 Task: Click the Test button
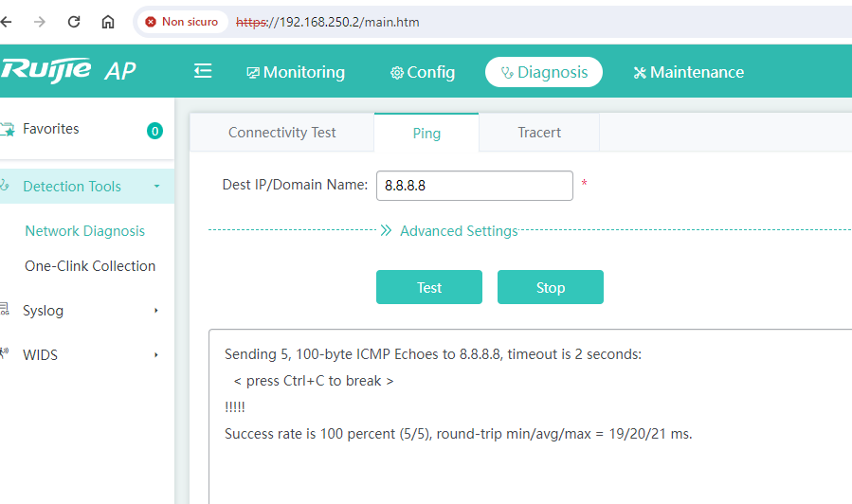point(429,287)
